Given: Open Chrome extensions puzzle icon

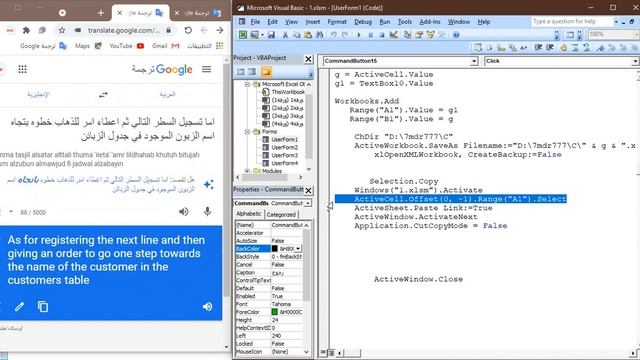Looking at the screenshot, I should tap(26, 30).
